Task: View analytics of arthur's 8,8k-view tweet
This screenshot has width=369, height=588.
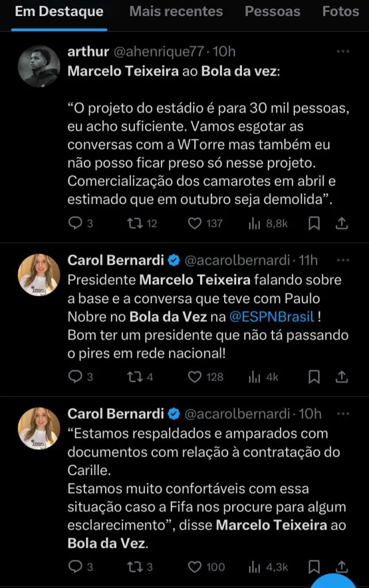Action: [x=254, y=223]
